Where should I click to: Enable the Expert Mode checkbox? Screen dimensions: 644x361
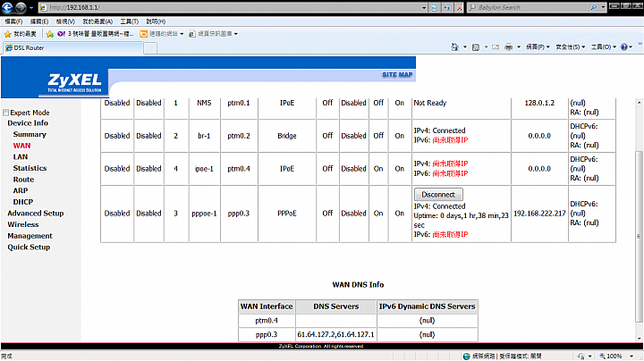coord(5,113)
